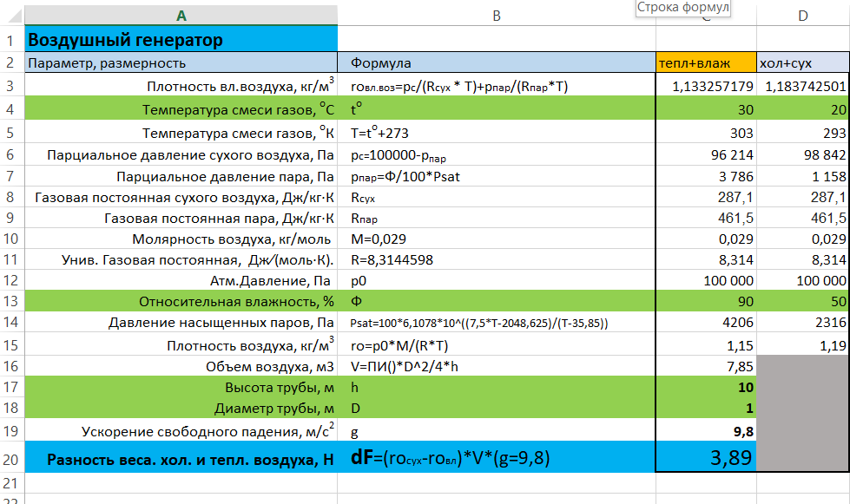The width and height of the screenshot is (850, 504).
Task: Click the "Rсух" formula cell
Action: [x=497, y=197]
